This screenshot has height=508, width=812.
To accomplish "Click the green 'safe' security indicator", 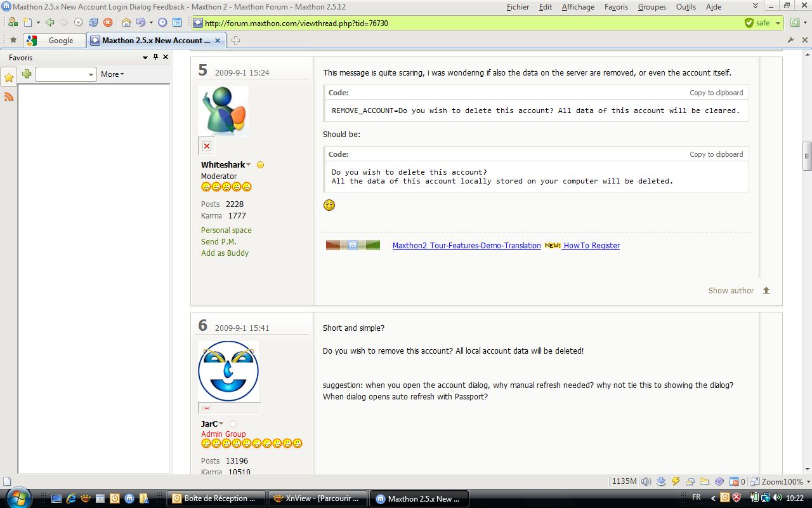I will tap(757, 23).
